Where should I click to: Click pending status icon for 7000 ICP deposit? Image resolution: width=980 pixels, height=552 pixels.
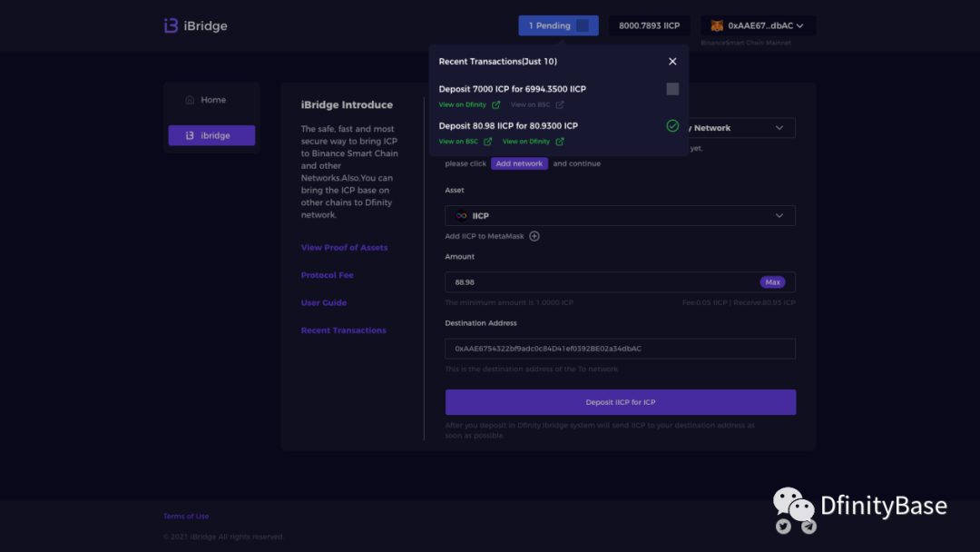click(672, 89)
